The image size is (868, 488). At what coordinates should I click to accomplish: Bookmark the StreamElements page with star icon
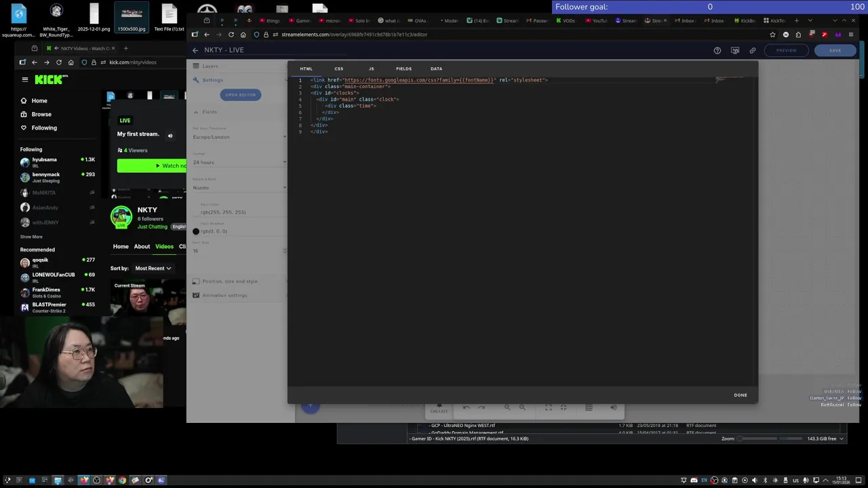pyautogui.click(x=772, y=35)
